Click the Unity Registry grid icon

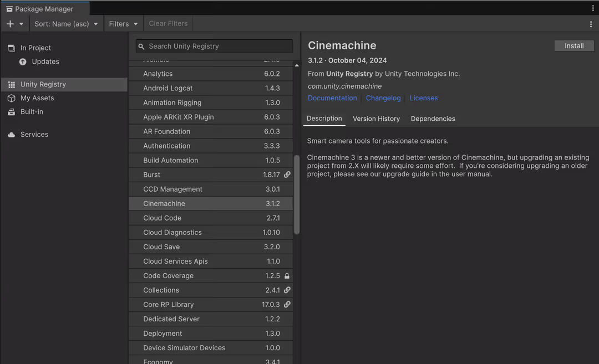tap(12, 84)
